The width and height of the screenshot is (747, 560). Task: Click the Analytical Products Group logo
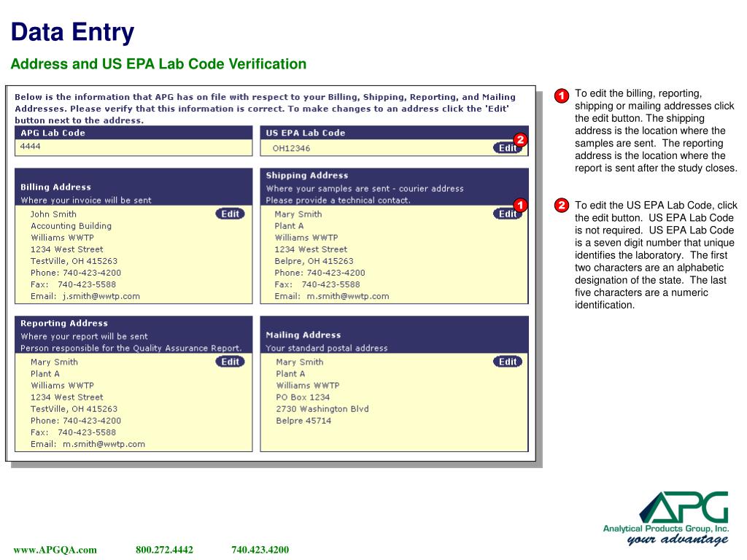click(x=666, y=518)
